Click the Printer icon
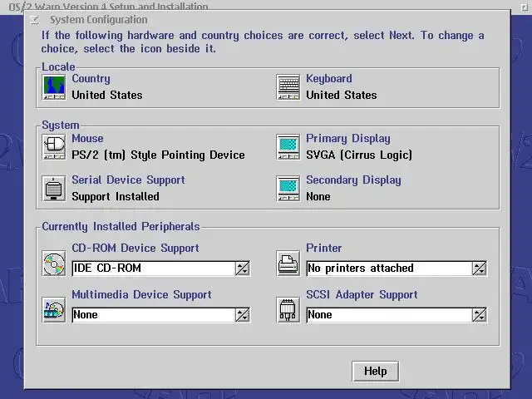This screenshot has width=532, height=399. pyautogui.click(x=288, y=264)
